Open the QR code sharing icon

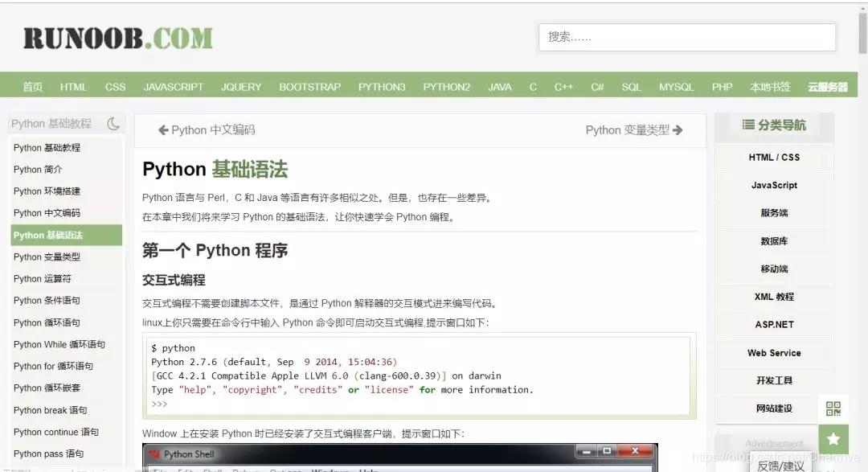pyautogui.click(x=833, y=408)
